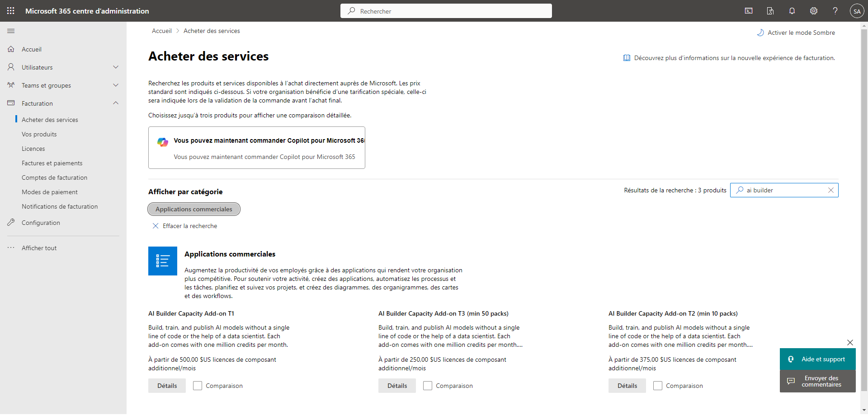Open the SA account avatar
868x415 pixels.
(x=857, y=11)
